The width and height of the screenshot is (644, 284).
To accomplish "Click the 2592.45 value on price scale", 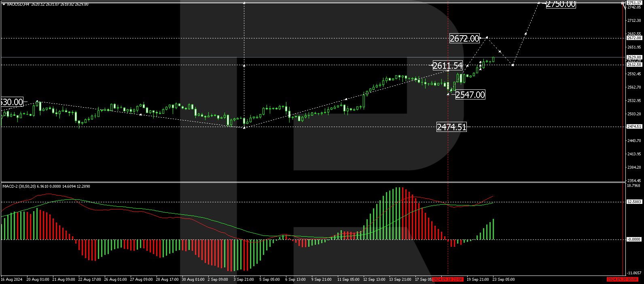I will (634, 74).
